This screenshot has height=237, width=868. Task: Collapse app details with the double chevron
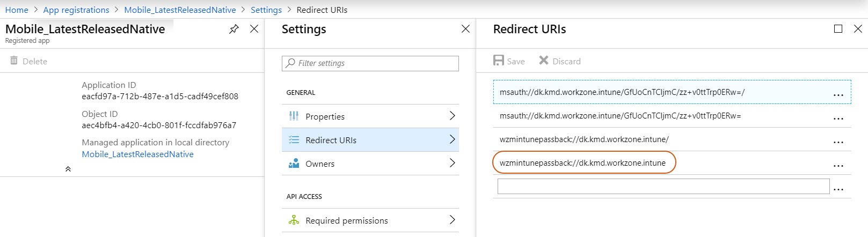click(68, 169)
